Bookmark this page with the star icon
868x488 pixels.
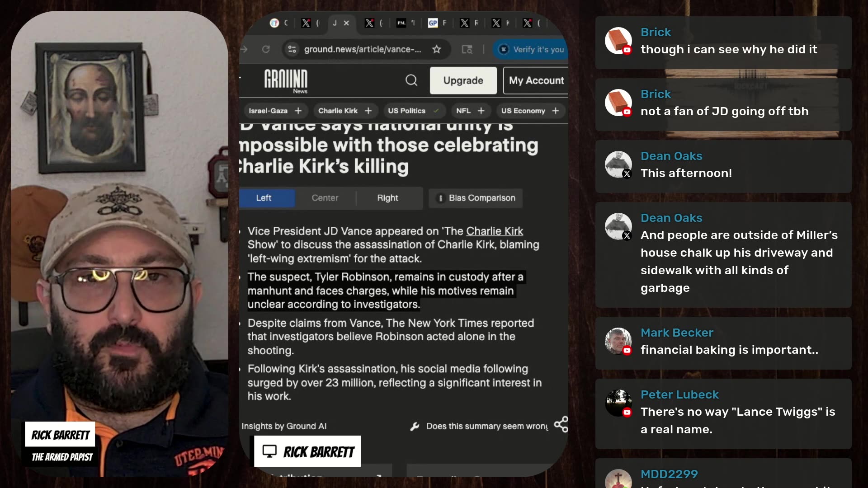(x=436, y=49)
